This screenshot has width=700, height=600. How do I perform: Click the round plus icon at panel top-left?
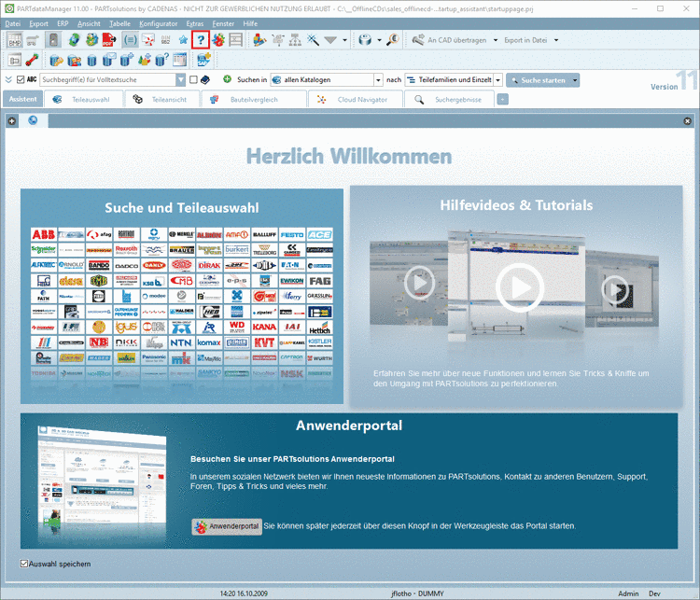(11, 121)
